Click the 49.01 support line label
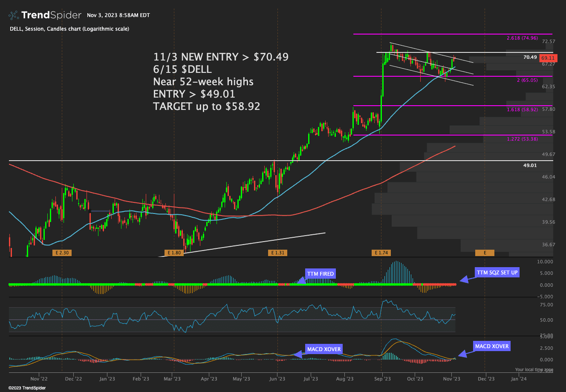The width and height of the screenshot is (566, 392). click(x=530, y=165)
